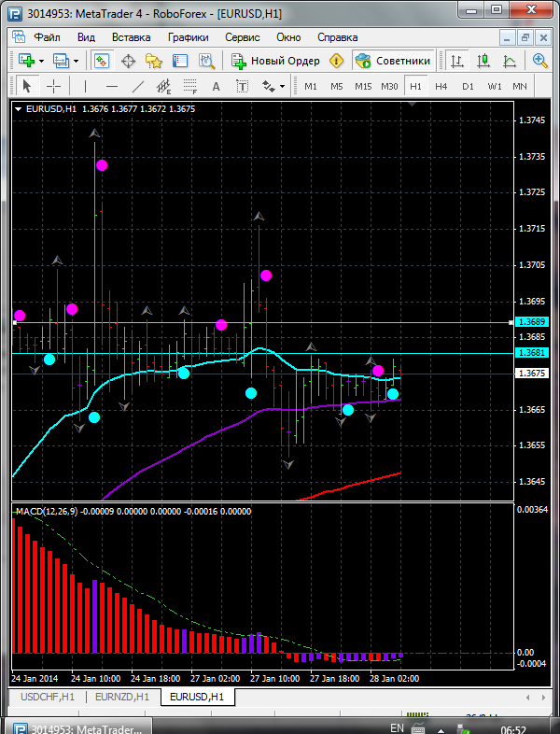Open the Strategy Tester magnifier icon
The image size is (560, 734).
206,61
